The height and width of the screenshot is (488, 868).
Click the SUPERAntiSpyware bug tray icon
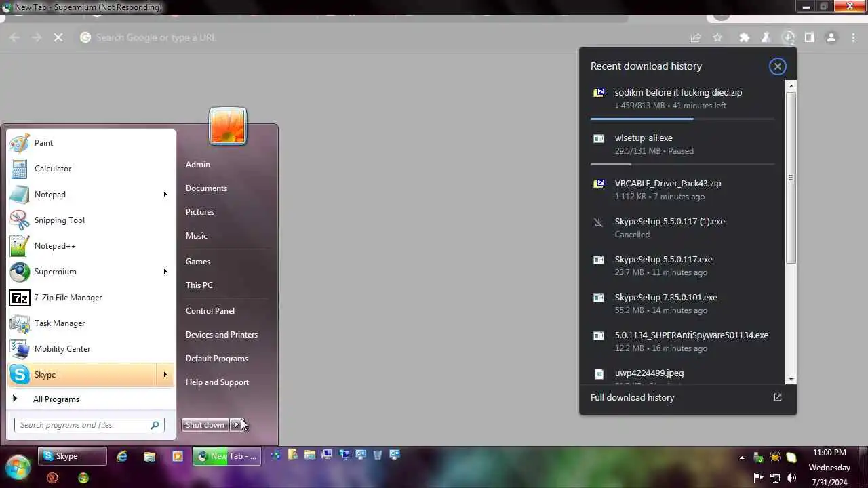click(775, 457)
